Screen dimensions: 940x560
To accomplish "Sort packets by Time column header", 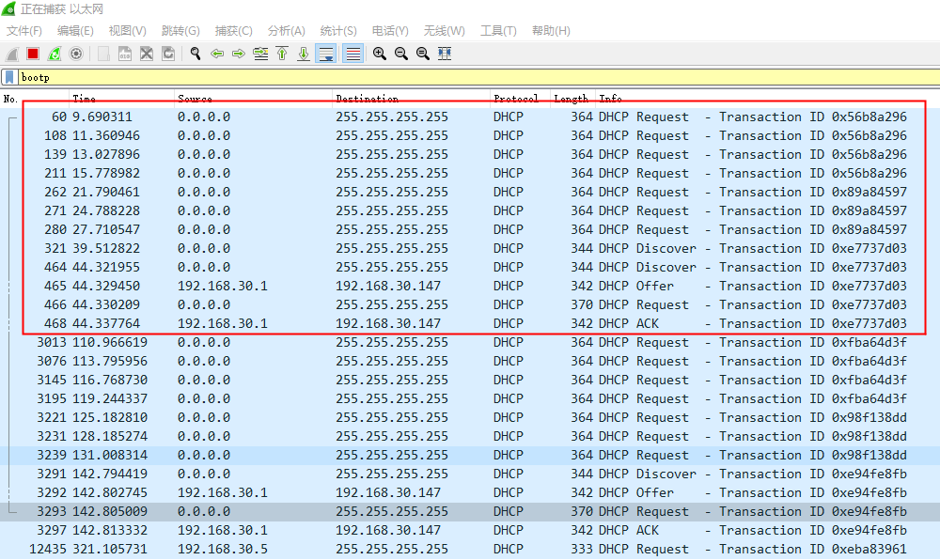I will (85, 99).
